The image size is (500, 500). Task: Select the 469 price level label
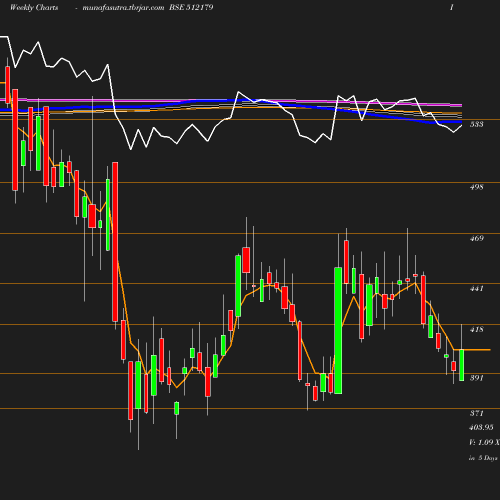(x=476, y=238)
